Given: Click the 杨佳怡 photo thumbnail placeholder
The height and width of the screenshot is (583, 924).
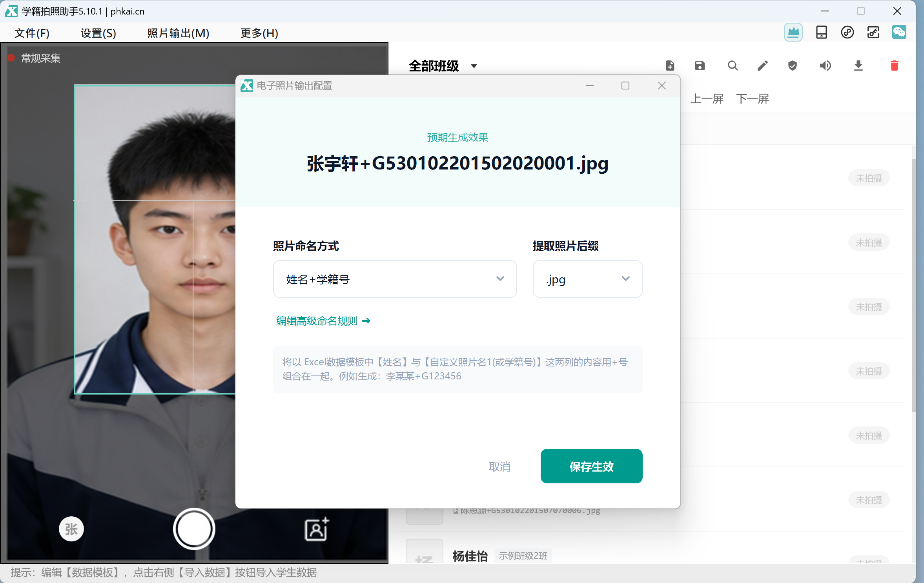Looking at the screenshot, I should 424,552.
